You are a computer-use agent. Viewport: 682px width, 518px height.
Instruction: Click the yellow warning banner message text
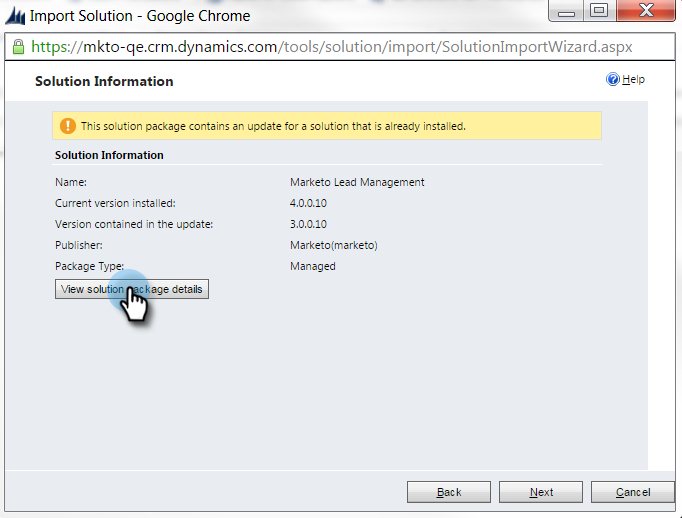pyautogui.click(x=273, y=126)
